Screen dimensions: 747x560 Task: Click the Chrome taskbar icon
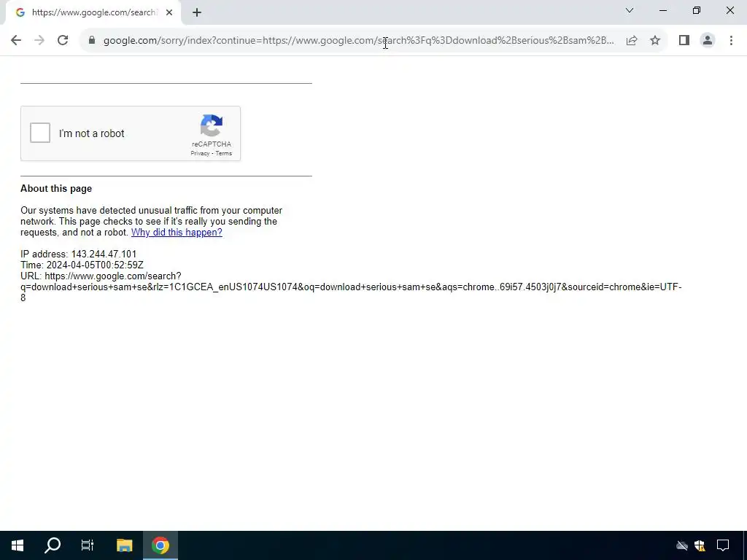coord(160,545)
